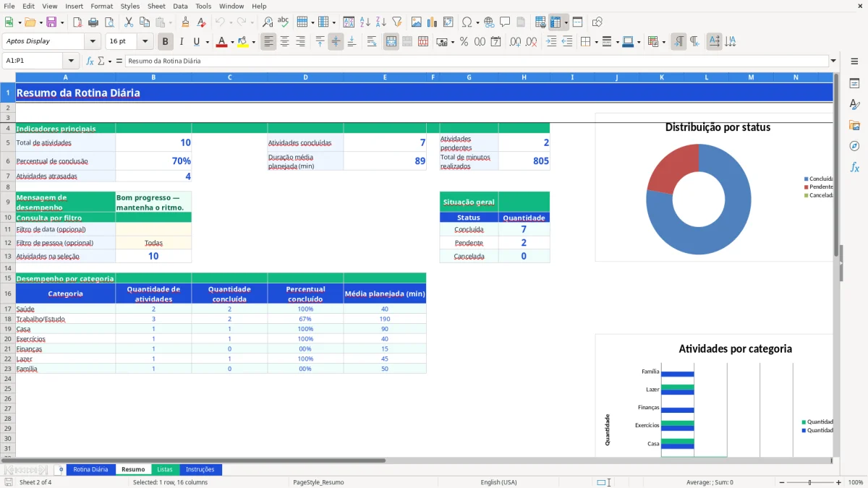The width and height of the screenshot is (868, 488).
Task: Open the Font Color dropdown arrow
Action: 231,42
